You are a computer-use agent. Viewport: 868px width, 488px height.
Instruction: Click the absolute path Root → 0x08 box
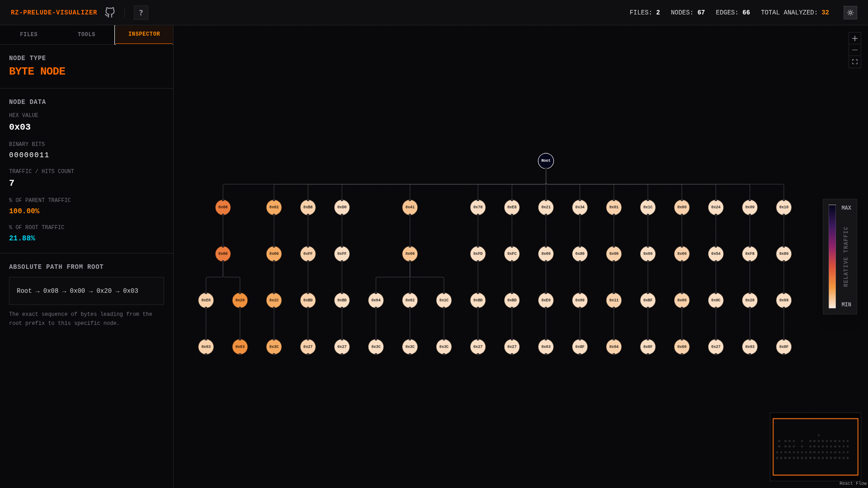[86, 291]
